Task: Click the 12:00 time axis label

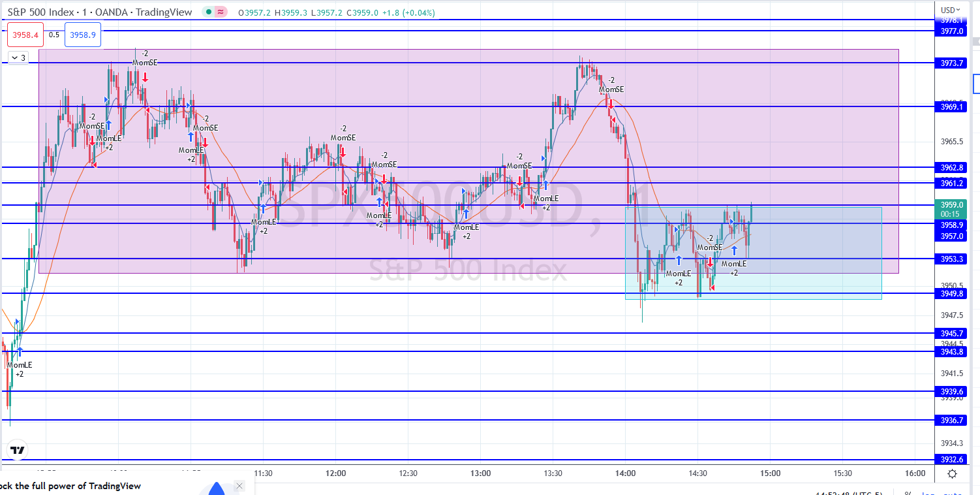Action: point(335,473)
